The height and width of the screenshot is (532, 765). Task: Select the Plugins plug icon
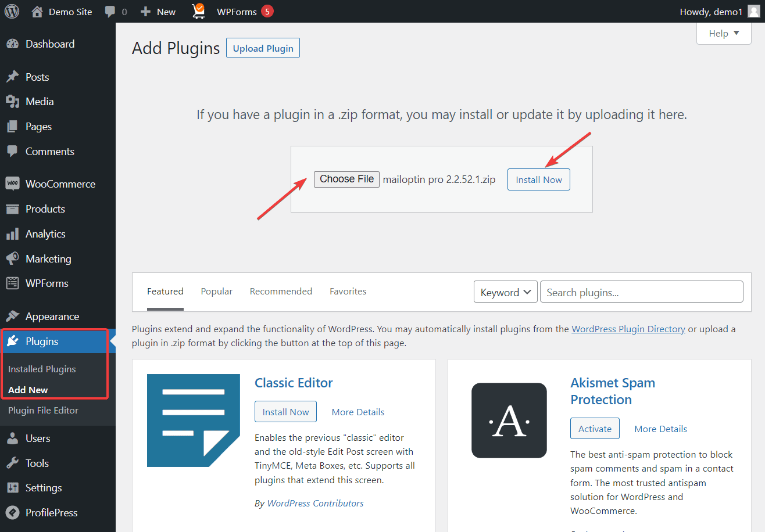12,342
